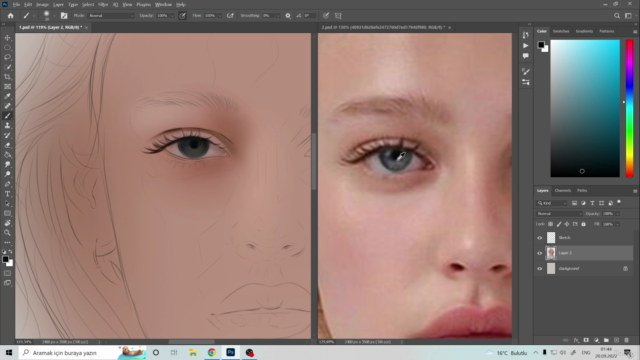Select the Spot Healing Brush tool
Screen dimensions: 640x360
tap(7, 106)
